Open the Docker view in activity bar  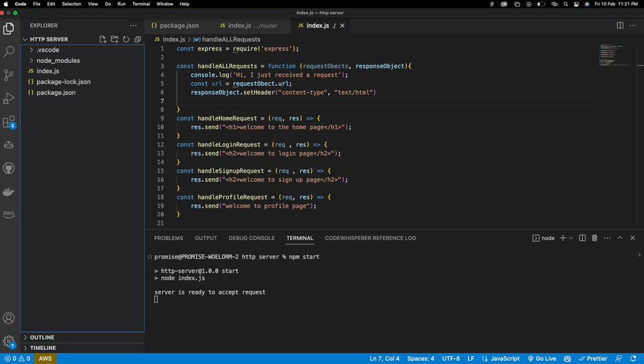[x=9, y=191]
